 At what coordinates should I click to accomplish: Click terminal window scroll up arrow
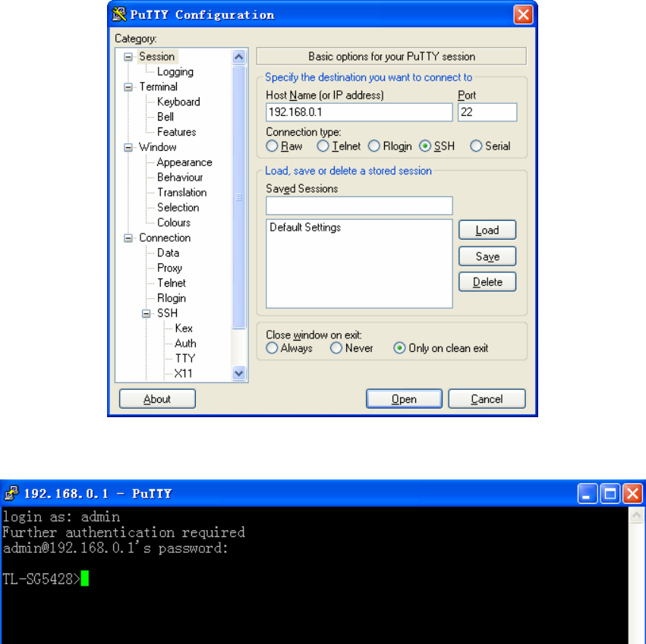click(637, 515)
